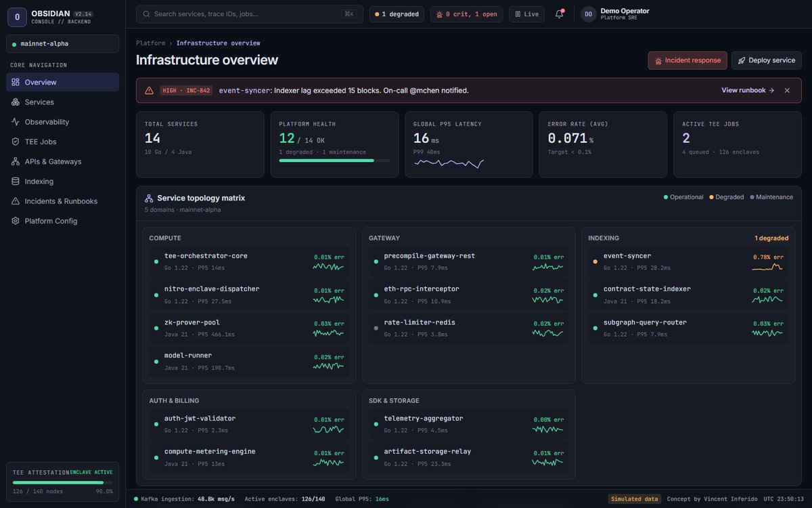Toggle the Degraded legend filter
Image resolution: width=812 pixels, height=508 pixels.
(726, 197)
